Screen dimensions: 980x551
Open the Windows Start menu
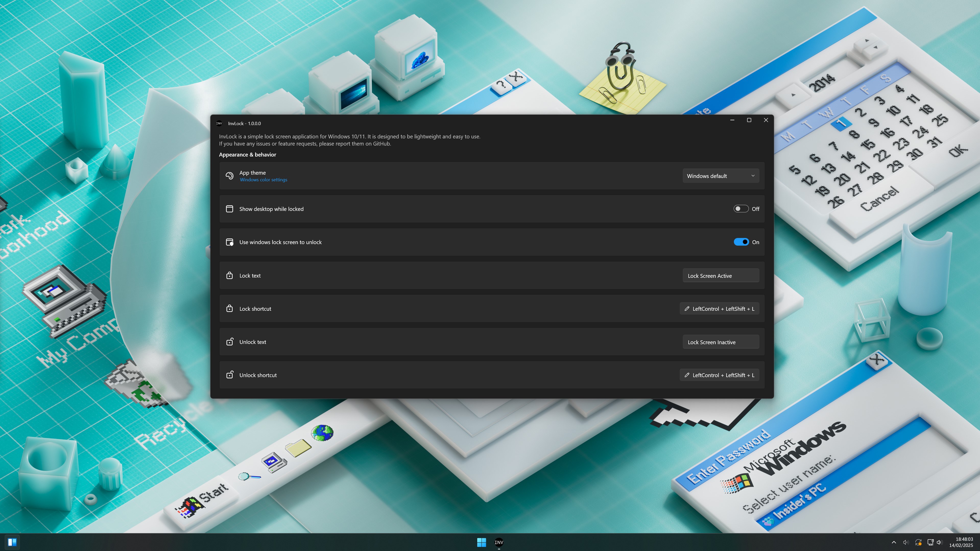point(481,542)
